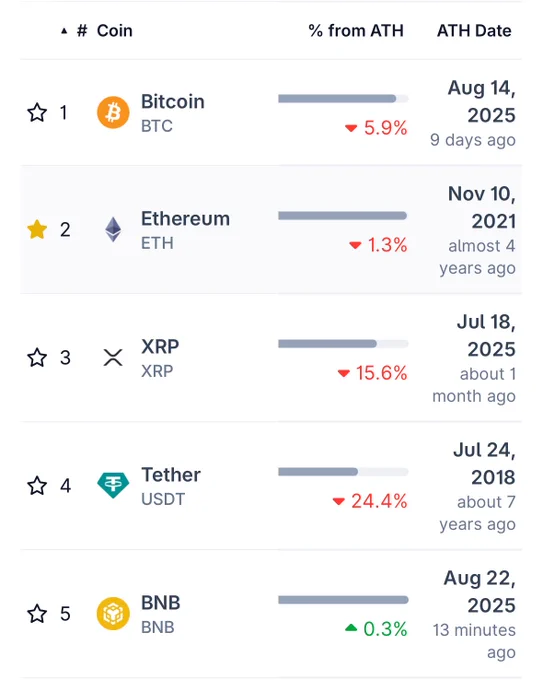
Task: Click the BNB green 0.3% change value
Action: 376,629
